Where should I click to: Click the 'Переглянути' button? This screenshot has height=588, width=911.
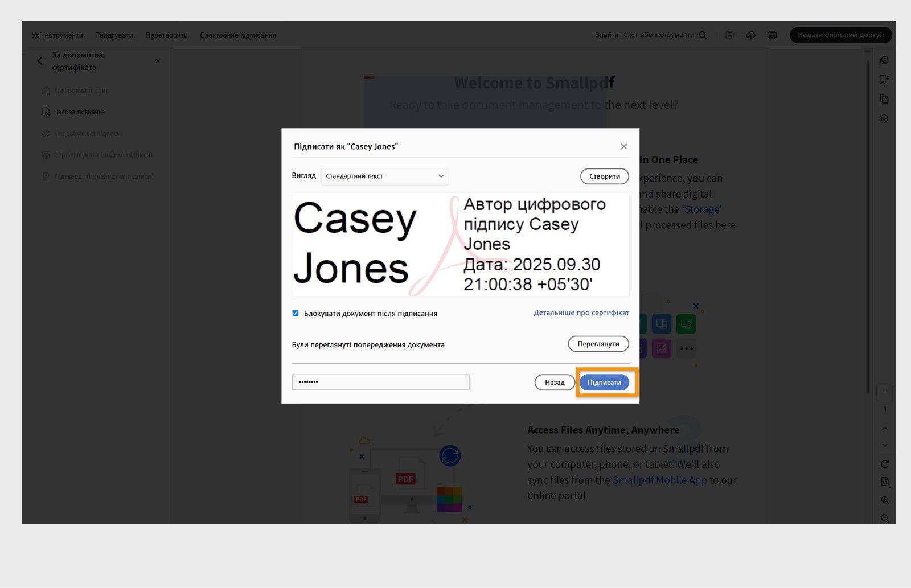[x=598, y=344]
